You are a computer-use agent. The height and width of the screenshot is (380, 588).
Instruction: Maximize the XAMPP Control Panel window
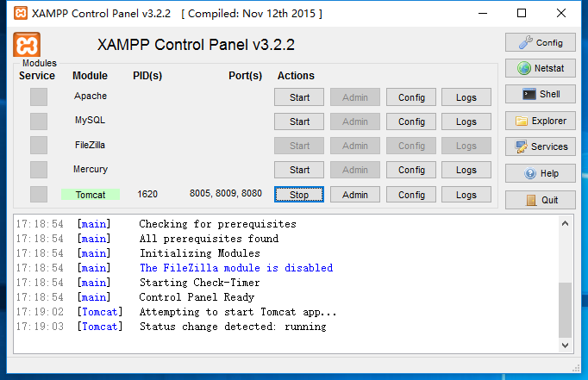click(522, 14)
